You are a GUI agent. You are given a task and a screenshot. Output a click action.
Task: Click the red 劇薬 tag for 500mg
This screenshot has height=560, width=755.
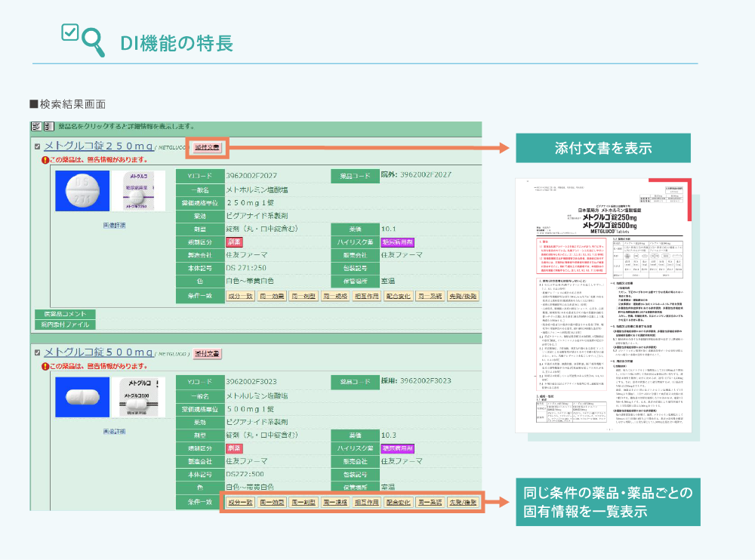(x=234, y=448)
